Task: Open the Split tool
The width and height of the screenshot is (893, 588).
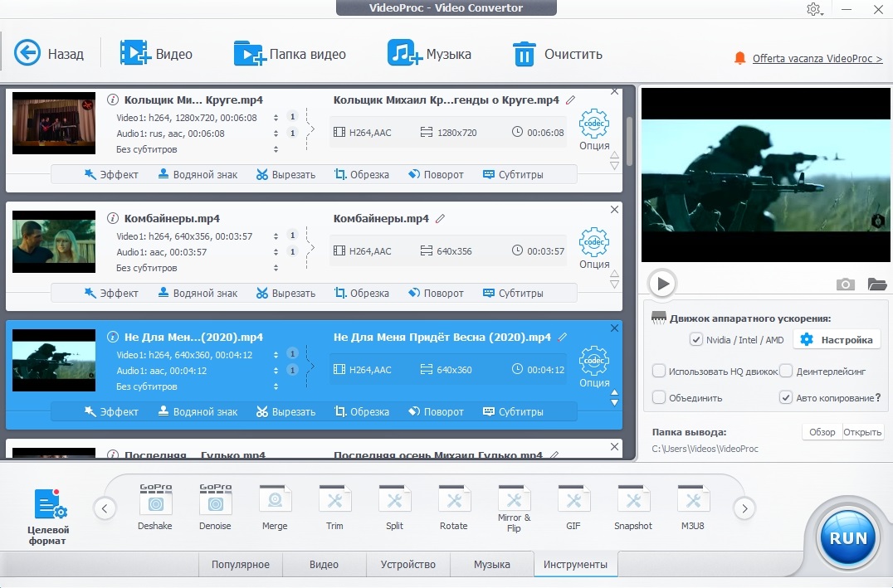Action: [394, 508]
